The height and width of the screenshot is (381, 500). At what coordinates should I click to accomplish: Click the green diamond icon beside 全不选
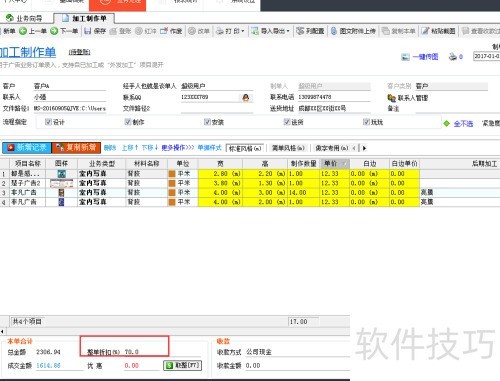pyautogui.click(x=447, y=124)
